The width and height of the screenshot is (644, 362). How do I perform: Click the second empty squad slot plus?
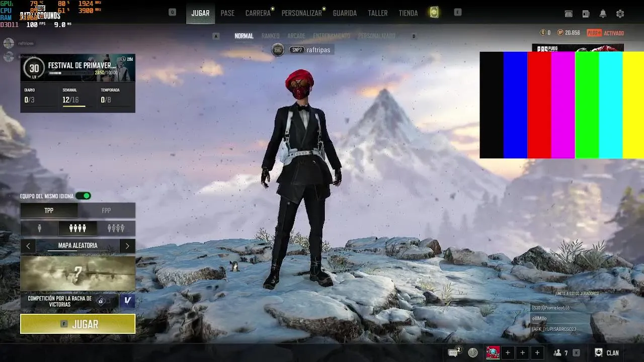[x=522, y=352]
